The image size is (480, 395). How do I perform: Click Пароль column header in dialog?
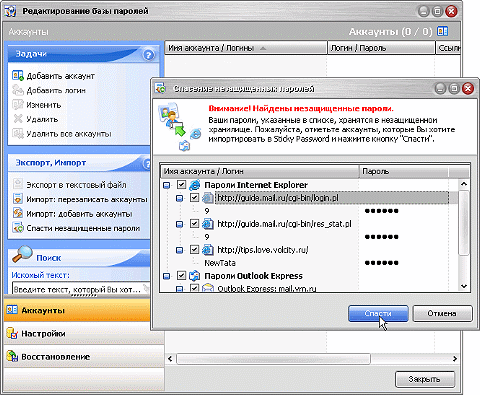coord(404,171)
